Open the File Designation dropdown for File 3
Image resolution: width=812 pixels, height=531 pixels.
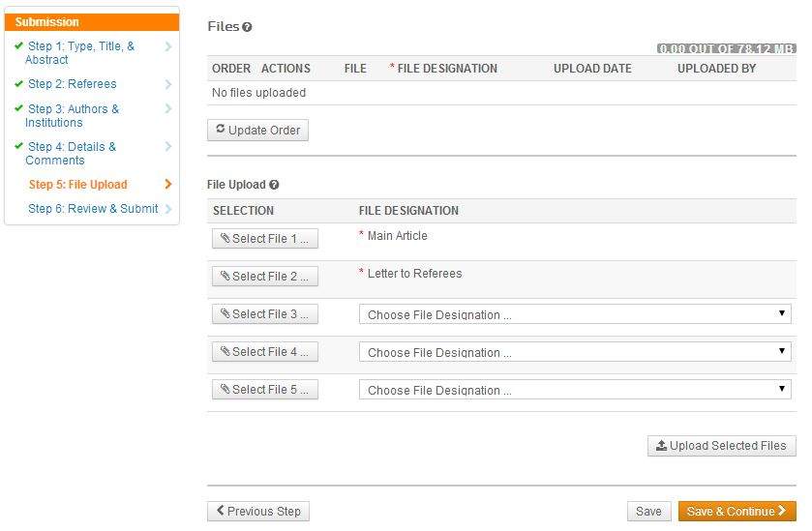click(575, 314)
